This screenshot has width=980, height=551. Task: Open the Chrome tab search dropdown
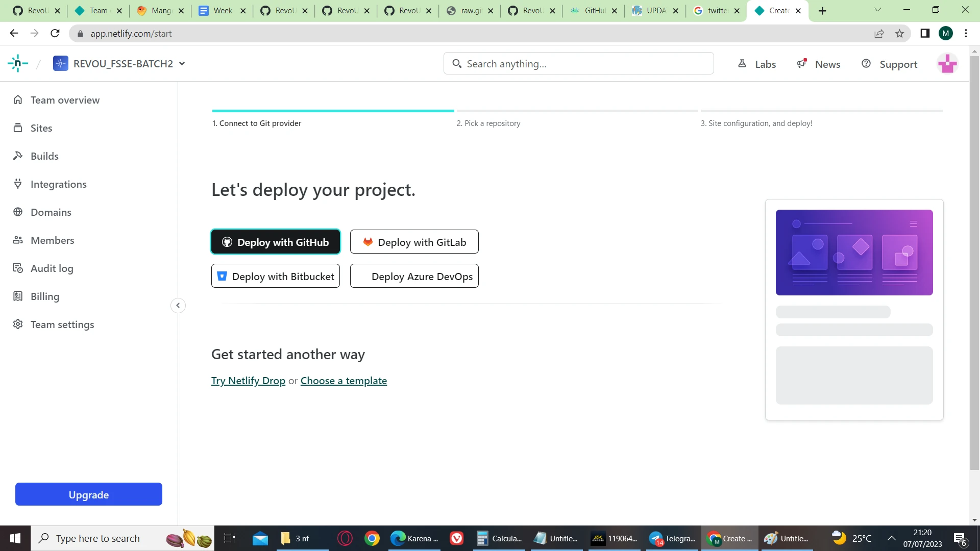(x=877, y=10)
